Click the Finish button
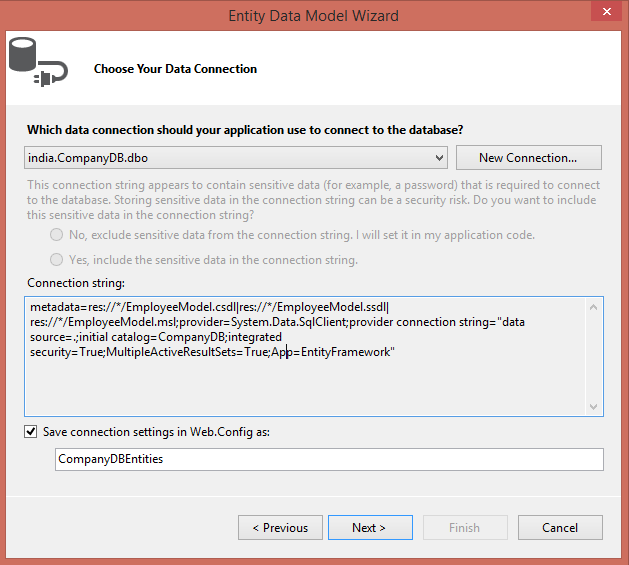The height and width of the screenshot is (565, 629). tap(464, 527)
